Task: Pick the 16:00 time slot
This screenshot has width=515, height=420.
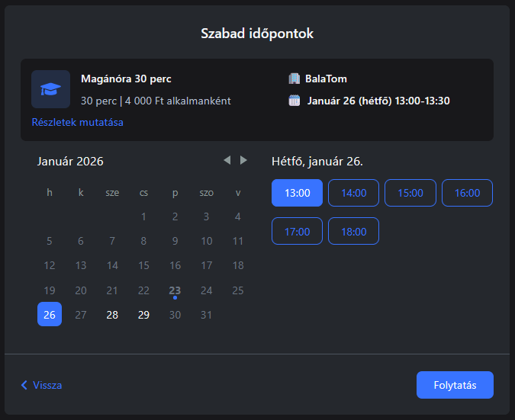Action: point(467,193)
